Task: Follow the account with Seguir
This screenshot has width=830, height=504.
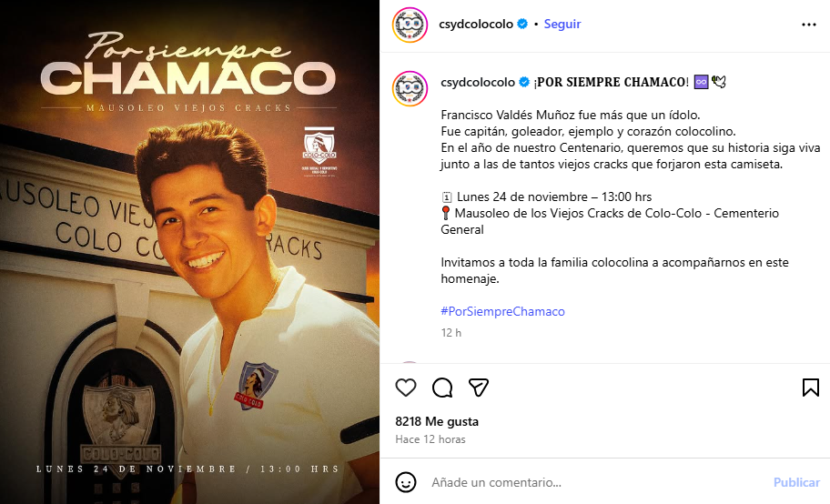Action: pyautogui.click(x=562, y=24)
